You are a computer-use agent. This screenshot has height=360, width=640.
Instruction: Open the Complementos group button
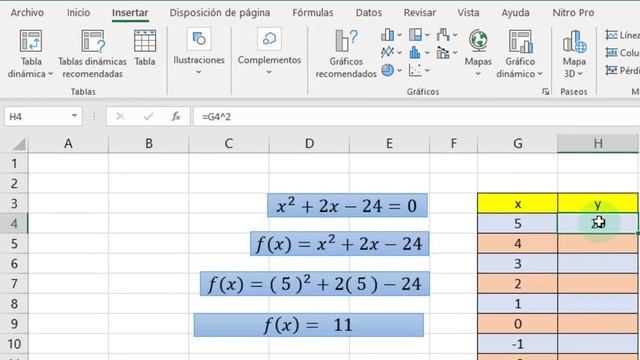point(269,51)
